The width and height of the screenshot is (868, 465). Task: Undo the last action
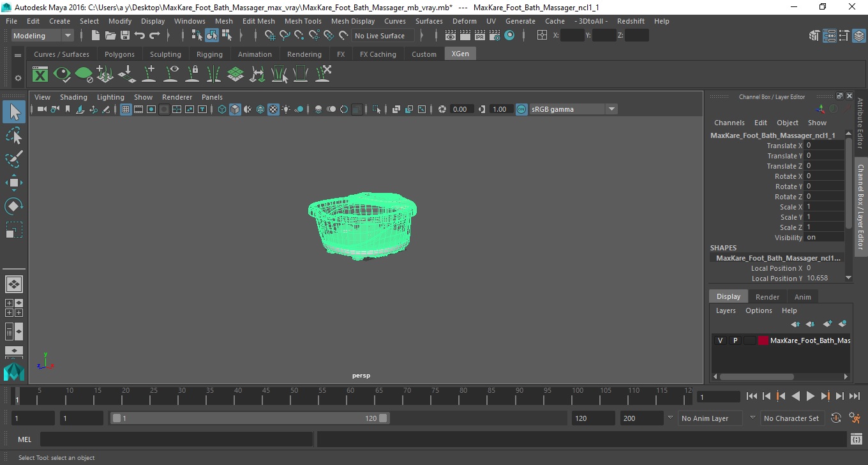140,36
